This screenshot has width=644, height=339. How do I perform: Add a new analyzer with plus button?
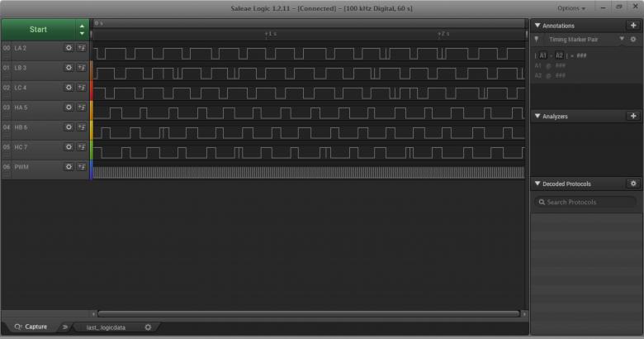click(633, 117)
